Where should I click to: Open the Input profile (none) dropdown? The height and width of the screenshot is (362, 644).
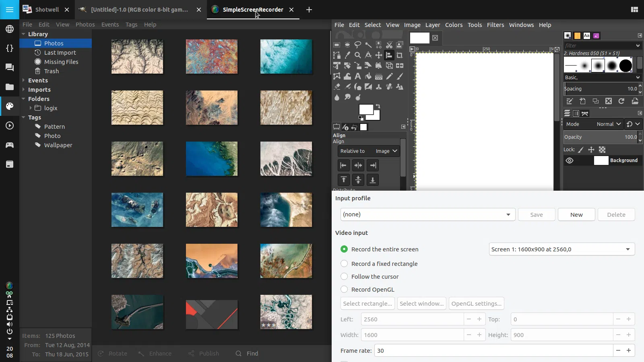click(x=427, y=214)
